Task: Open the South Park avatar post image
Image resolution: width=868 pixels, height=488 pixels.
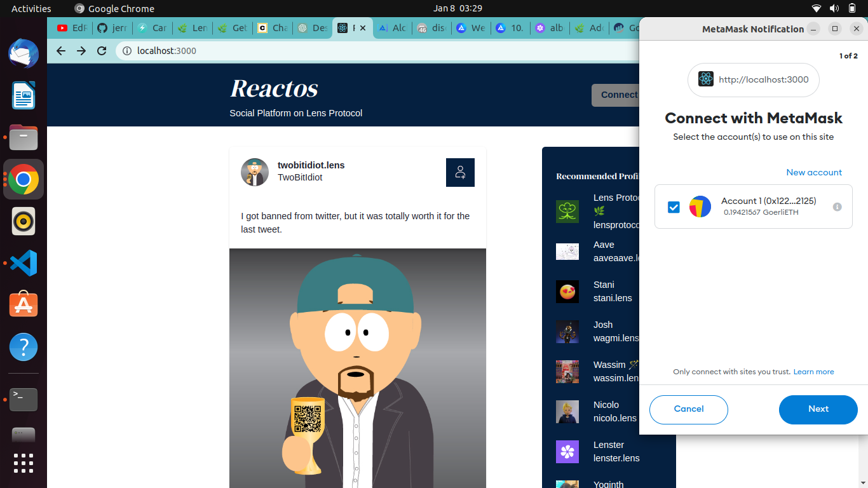Action: tap(358, 368)
